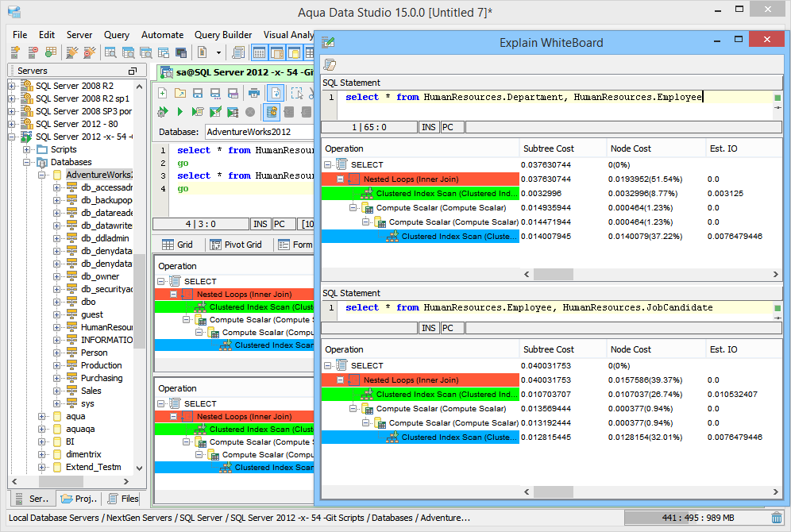Select the red Nested Loops row in top plan

tap(420, 179)
